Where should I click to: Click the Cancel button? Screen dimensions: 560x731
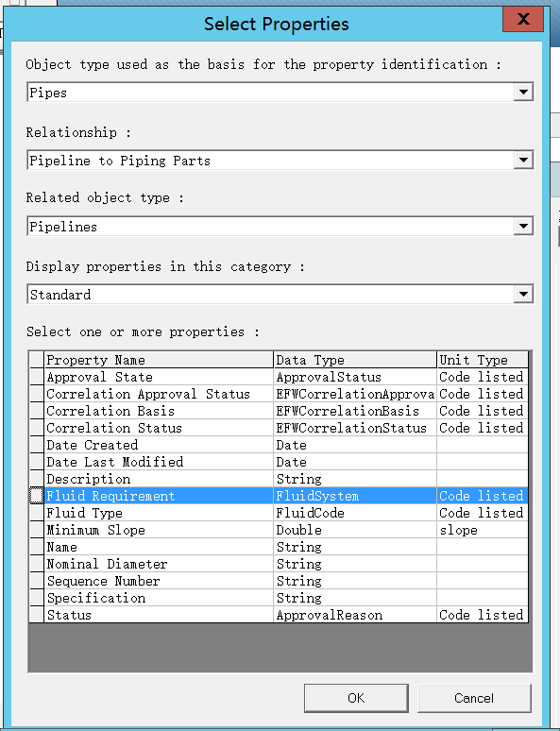coord(474,698)
